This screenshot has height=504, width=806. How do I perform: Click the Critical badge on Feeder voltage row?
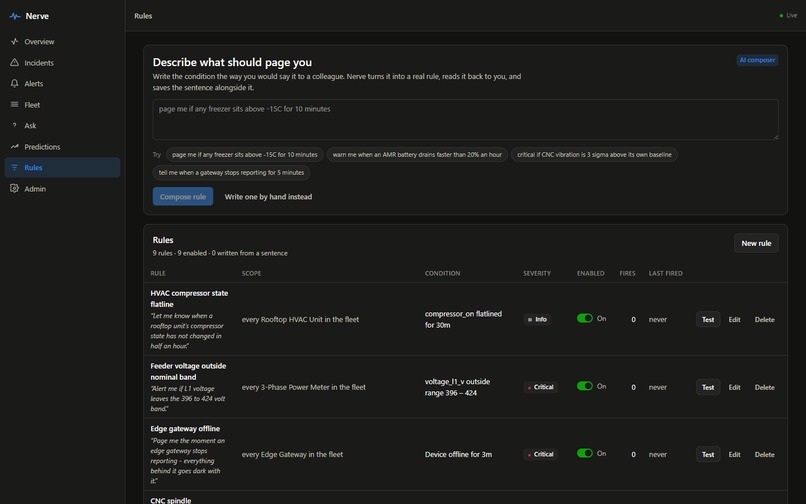click(540, 387)
